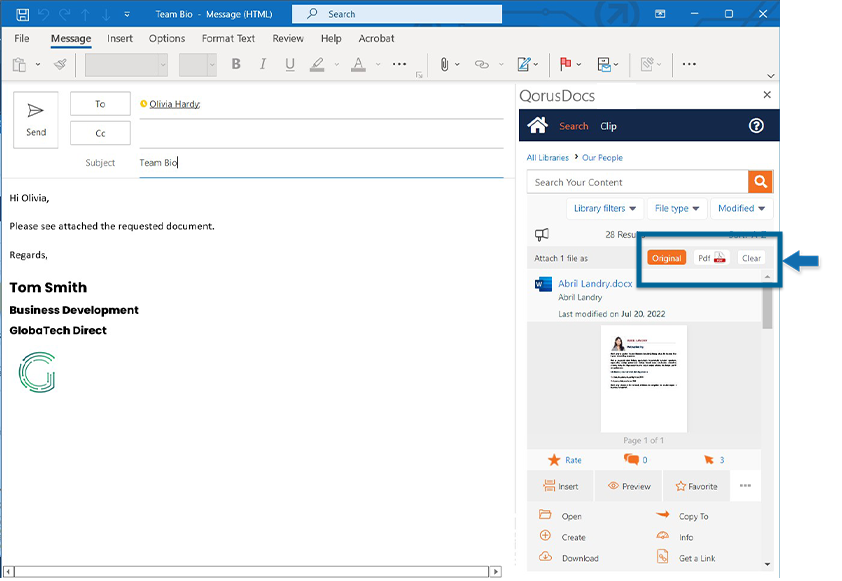Click the Follow Up flag icon
Viewport: 842px width, 581px height.
(565, 64)
